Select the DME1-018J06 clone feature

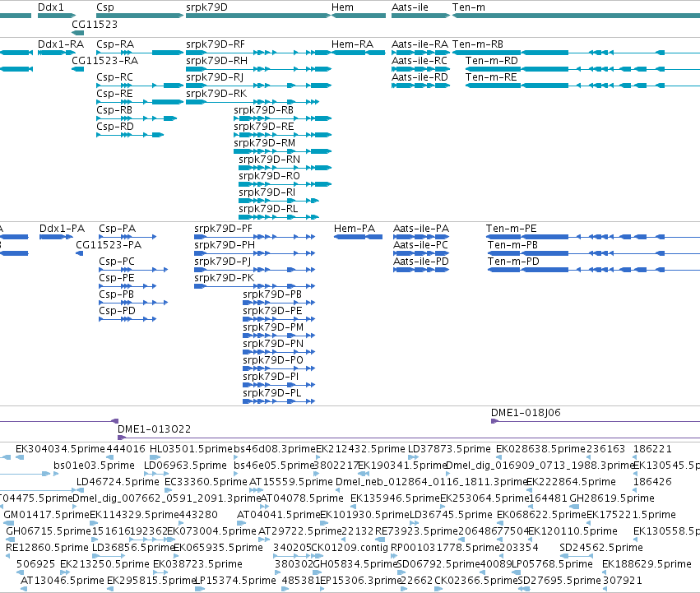tap(596, 421)
